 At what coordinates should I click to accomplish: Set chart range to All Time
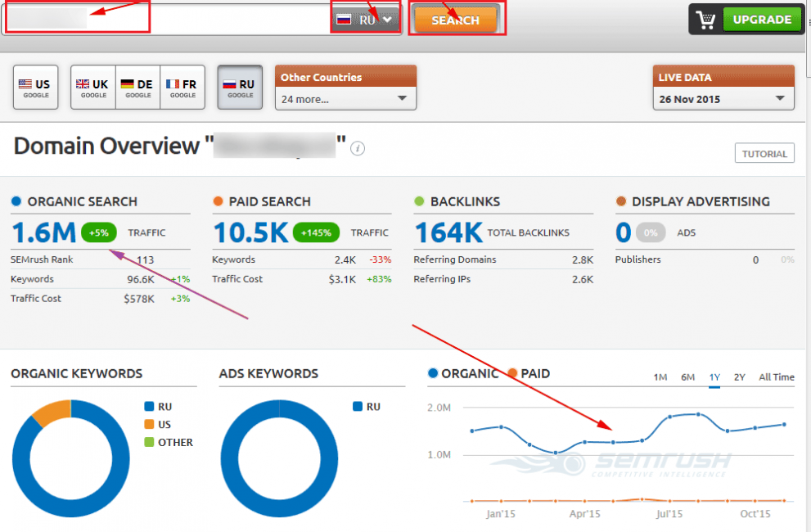(777, 377)
